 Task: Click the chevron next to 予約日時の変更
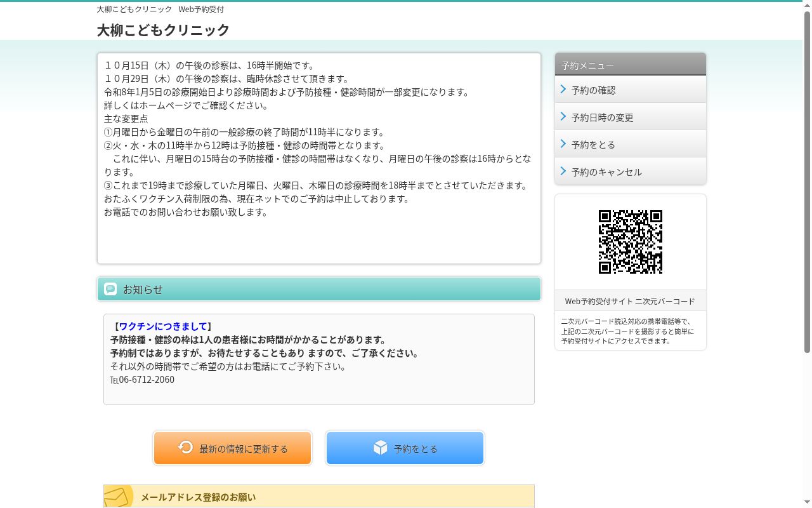[563, 117]
